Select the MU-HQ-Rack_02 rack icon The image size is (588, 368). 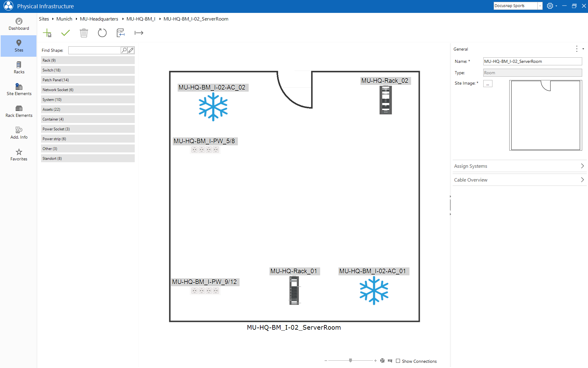[386, 100]
